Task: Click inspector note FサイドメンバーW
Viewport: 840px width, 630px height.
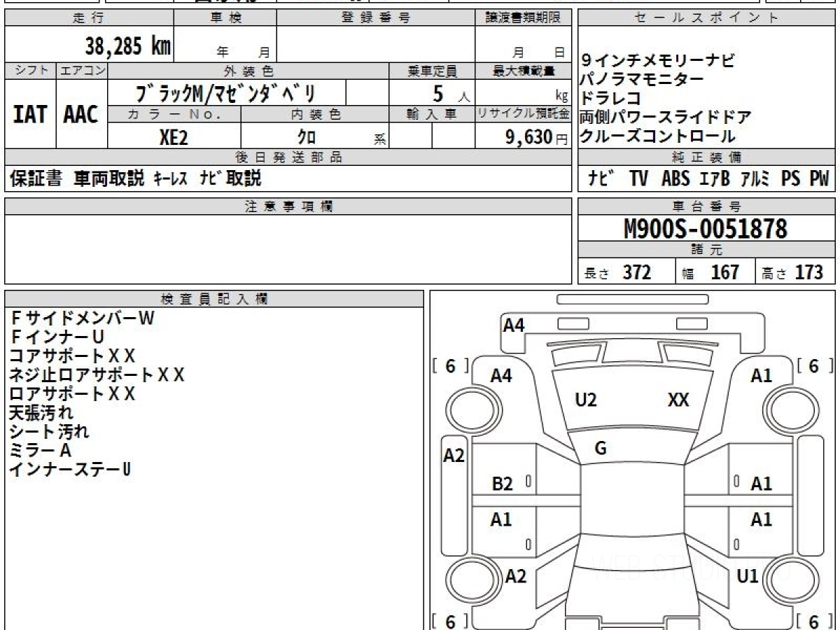Action: [x=82, y=318]
